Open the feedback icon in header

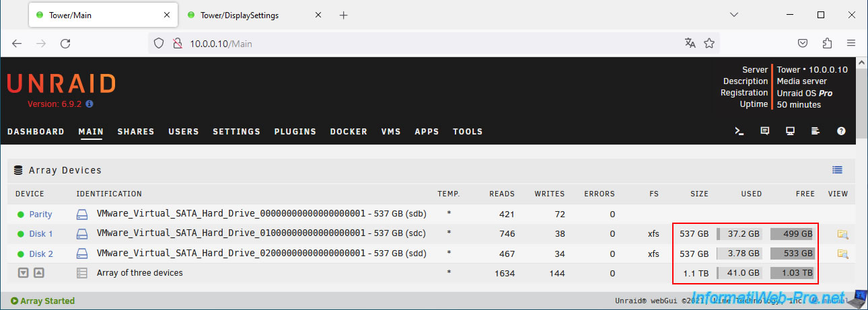764,131
